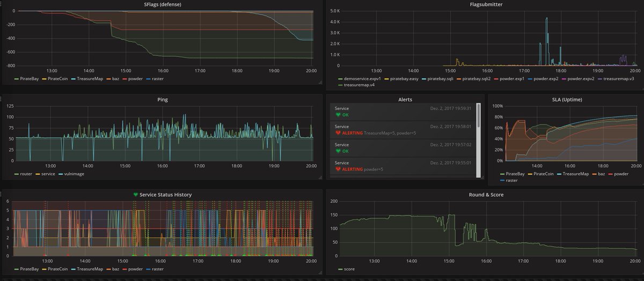Open the Ping panel title menu
The width and height of the screenshot is (644, 281).
(x=162, y=100)
